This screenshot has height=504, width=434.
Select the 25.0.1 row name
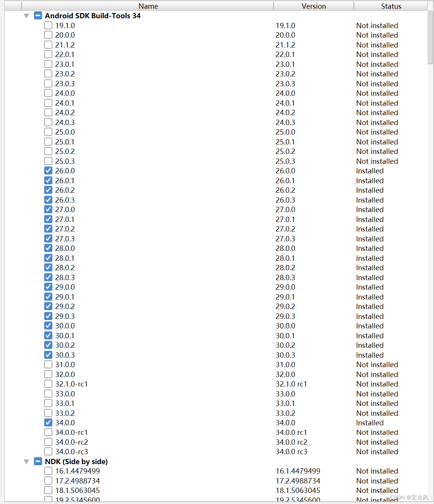tap(65, 142)
